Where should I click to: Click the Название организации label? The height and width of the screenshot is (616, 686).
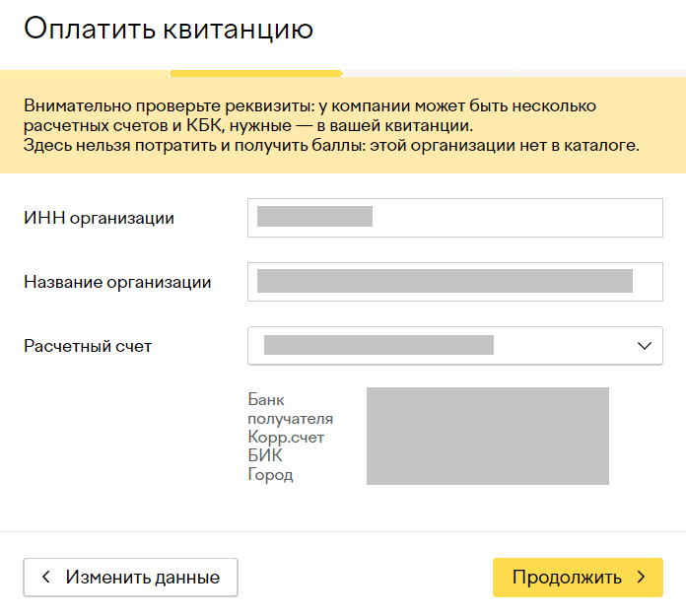[117, 282]
